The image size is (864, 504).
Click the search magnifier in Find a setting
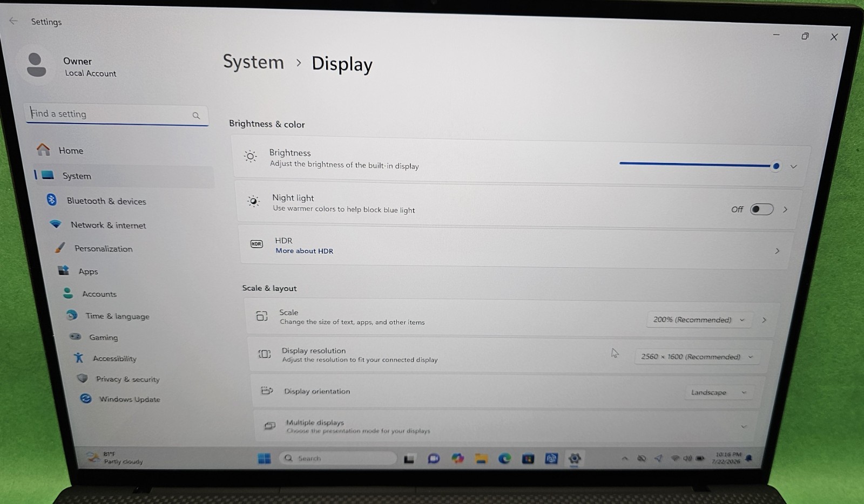pyautogui.click(x=196, y=115)
